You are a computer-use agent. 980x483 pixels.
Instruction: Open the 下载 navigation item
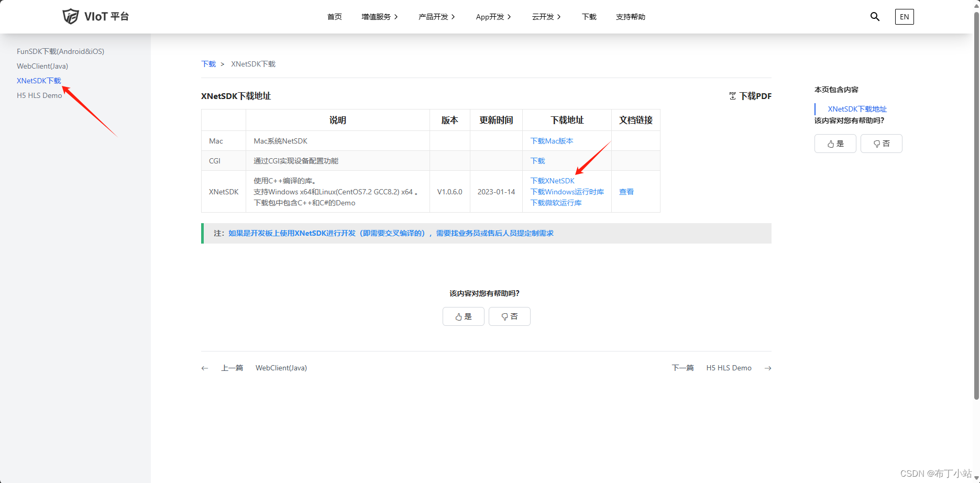589,17
